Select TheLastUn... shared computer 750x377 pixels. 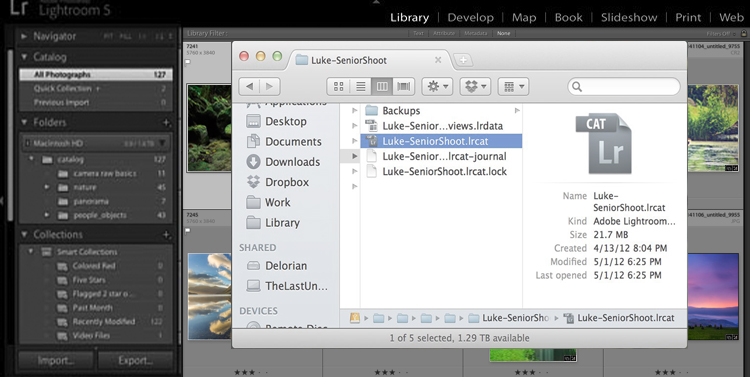click(296, 286)
